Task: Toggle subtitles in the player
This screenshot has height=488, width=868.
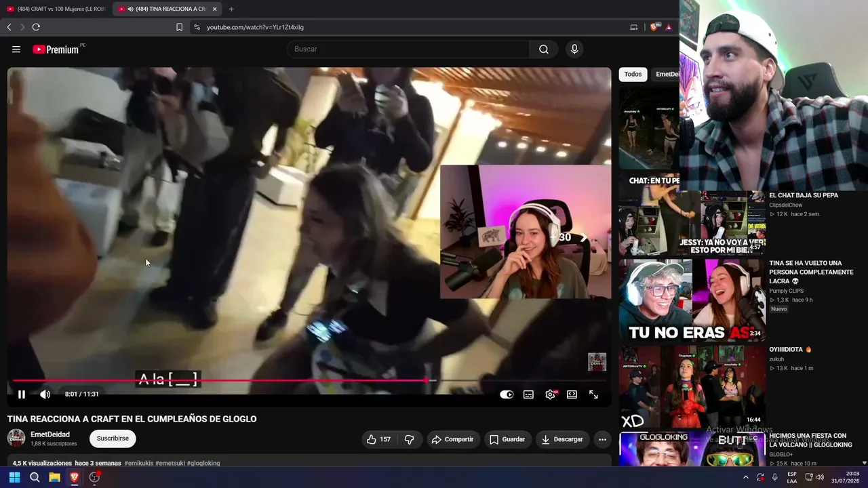Action: click(528, 394)
